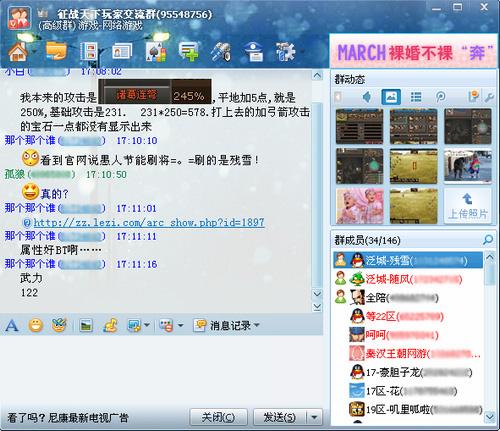Click the 诸葛连弩 245% image in chat

(x=155, y=92)
